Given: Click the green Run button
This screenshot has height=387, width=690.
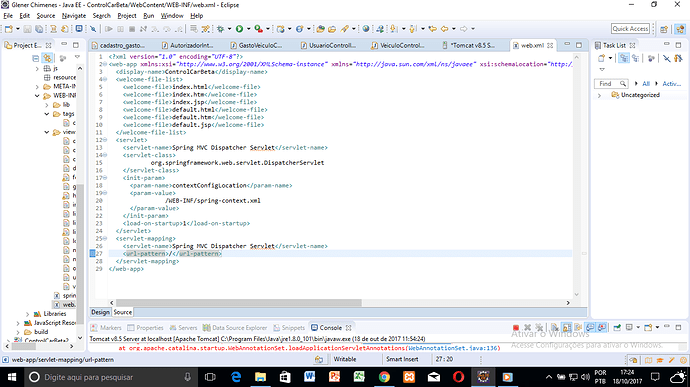Looking at the screenshot, I should 239,29.
